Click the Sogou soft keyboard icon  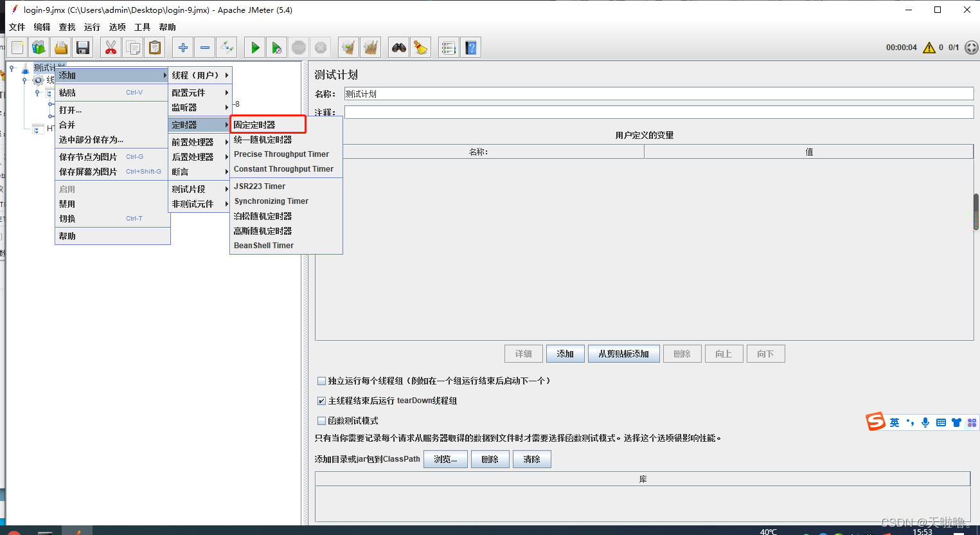[x=941, y=422]
